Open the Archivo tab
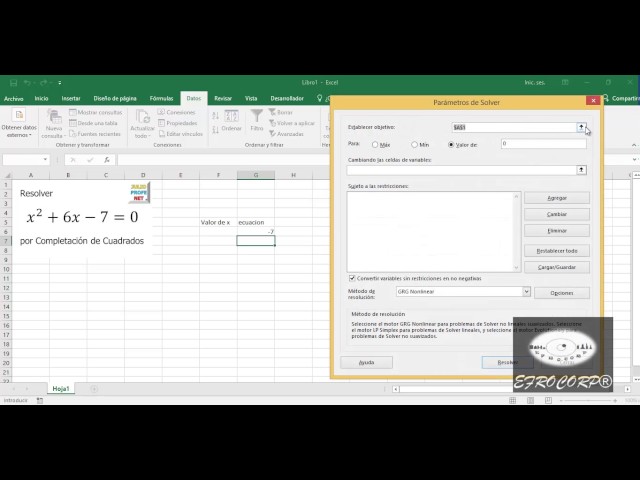This screenshot has height=480, width=640. 13,98
